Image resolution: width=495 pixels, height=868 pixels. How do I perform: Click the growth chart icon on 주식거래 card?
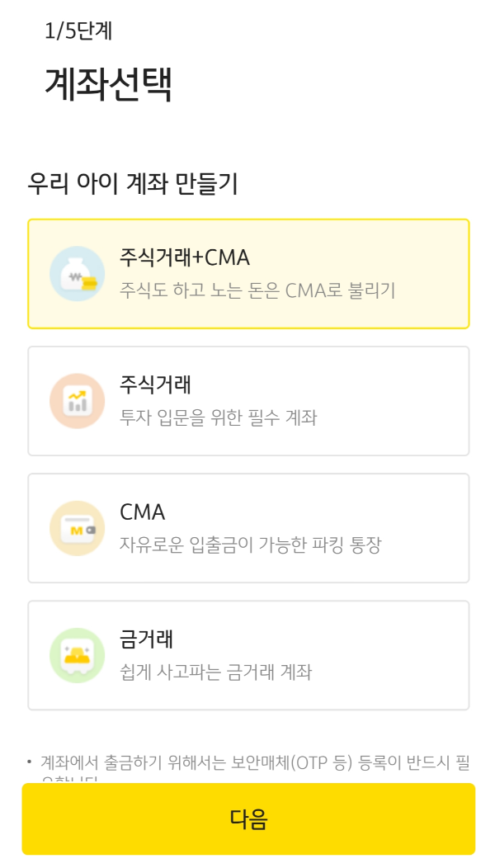point(78,400)
